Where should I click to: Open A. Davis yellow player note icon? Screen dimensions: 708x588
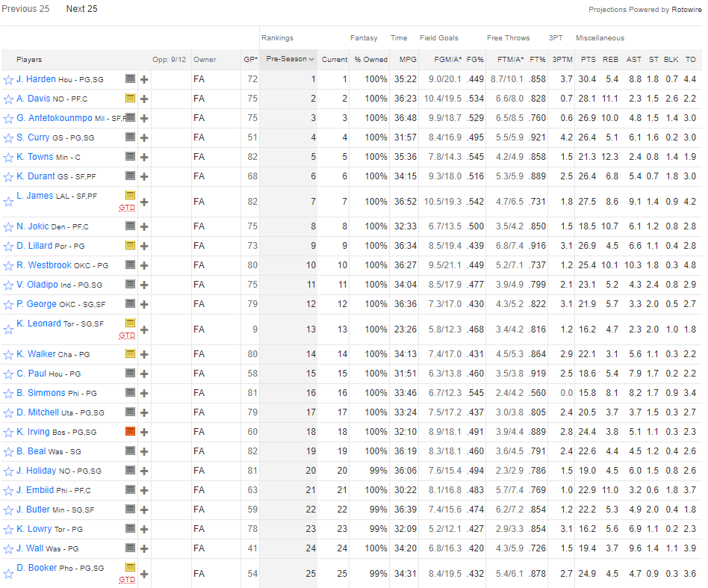130,98
